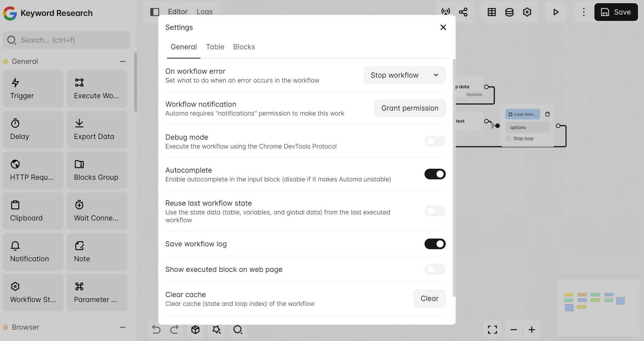Open the Stop workflow dropdown

[x=404, y=75]
